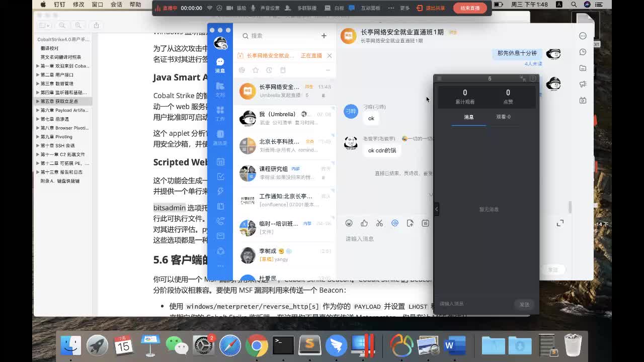The height and width of the screenshot is (362, 644).
Task: Click the user avatar atop DingTalk sidebar
Action: (220, 43)
